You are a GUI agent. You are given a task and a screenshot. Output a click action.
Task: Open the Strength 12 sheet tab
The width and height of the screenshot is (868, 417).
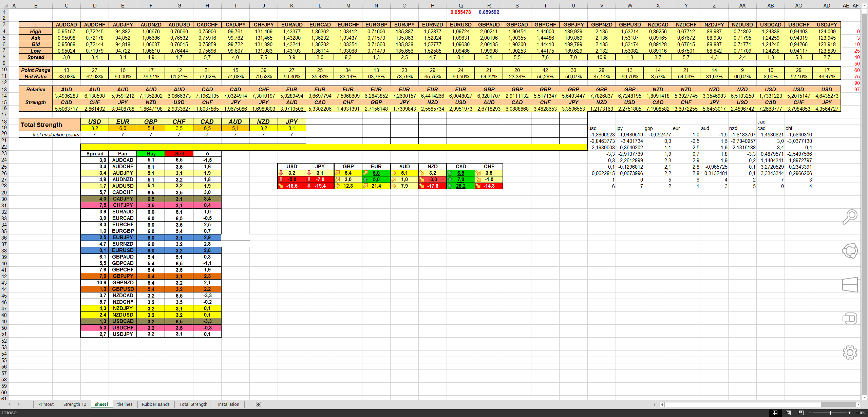pos(75,404)
